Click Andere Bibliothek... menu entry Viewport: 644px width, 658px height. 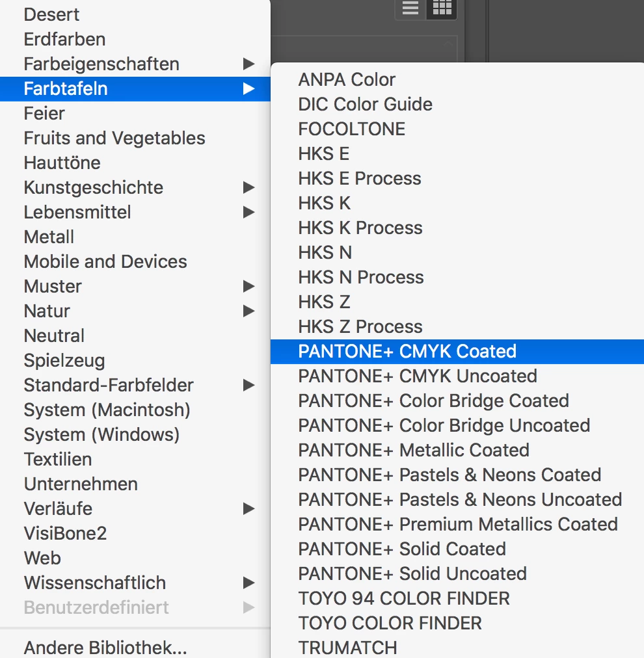coord(135,648)
